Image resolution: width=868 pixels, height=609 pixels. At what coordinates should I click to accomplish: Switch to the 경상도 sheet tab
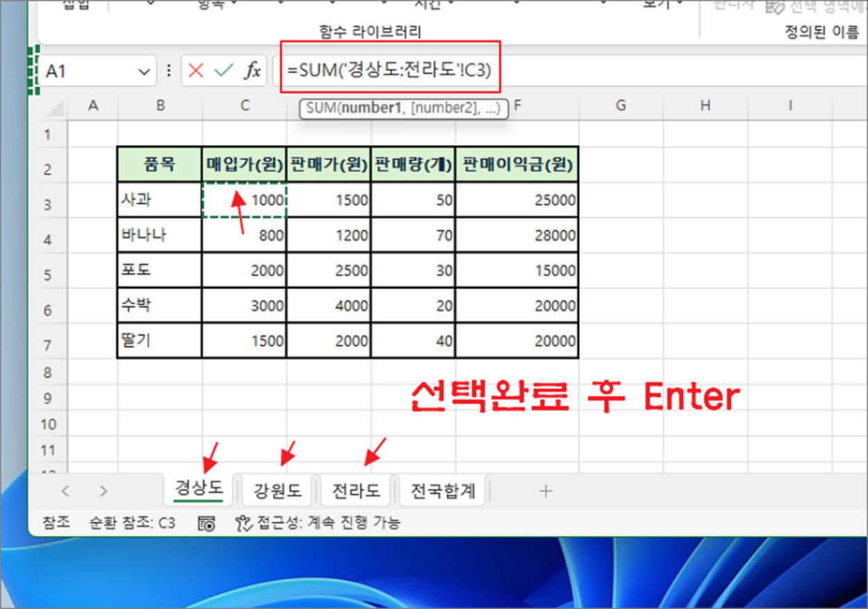click(199, 489)
